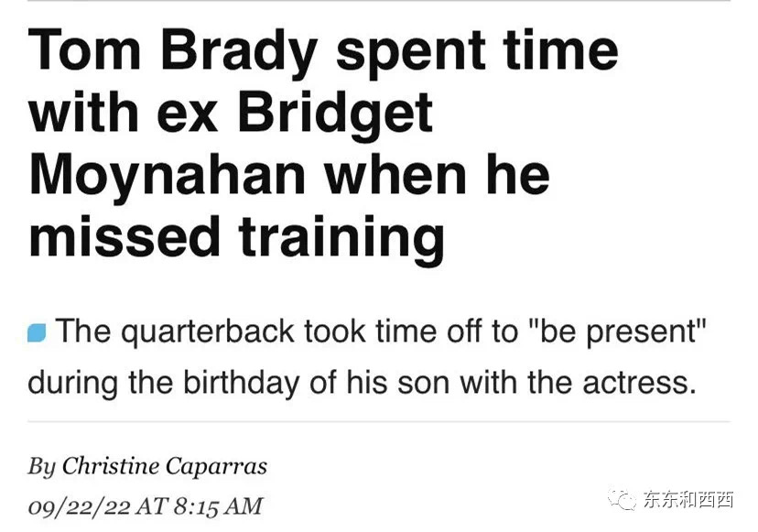Click the word "quarterback" in summary
Screen dimensions: 758x532
(x=208, y=333)
